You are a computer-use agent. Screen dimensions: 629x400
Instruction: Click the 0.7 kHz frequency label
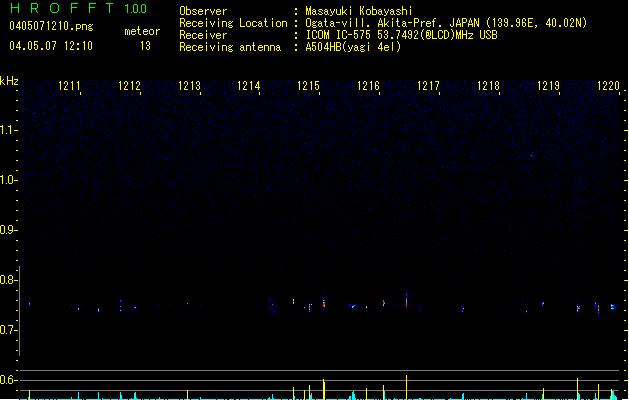[8, 330]
